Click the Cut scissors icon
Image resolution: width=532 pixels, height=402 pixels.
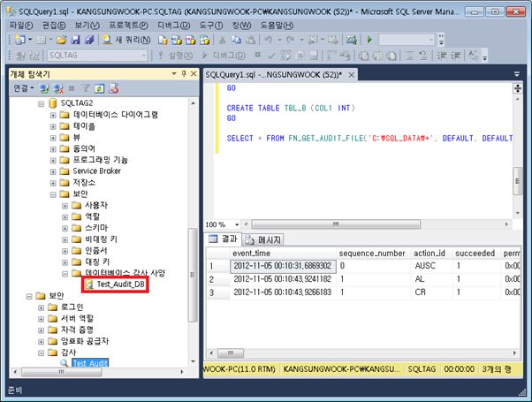(x=222, y=40)
